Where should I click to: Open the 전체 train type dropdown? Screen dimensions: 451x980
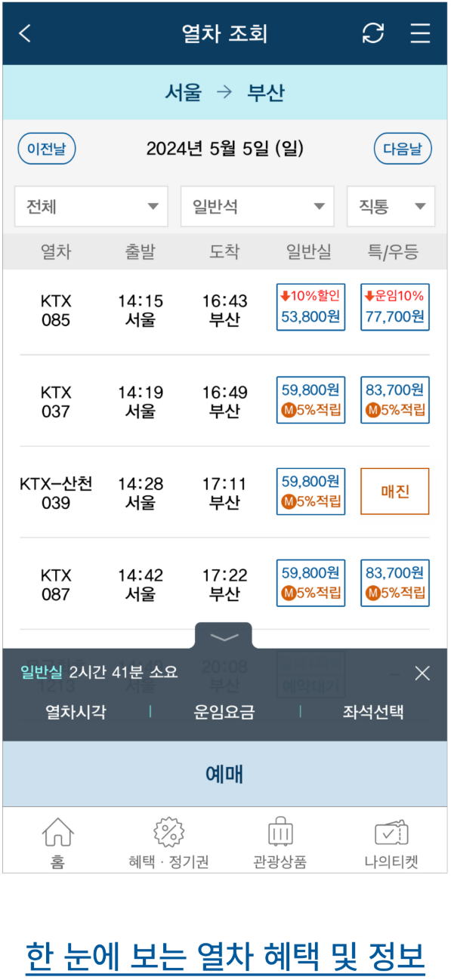point(91,206)
